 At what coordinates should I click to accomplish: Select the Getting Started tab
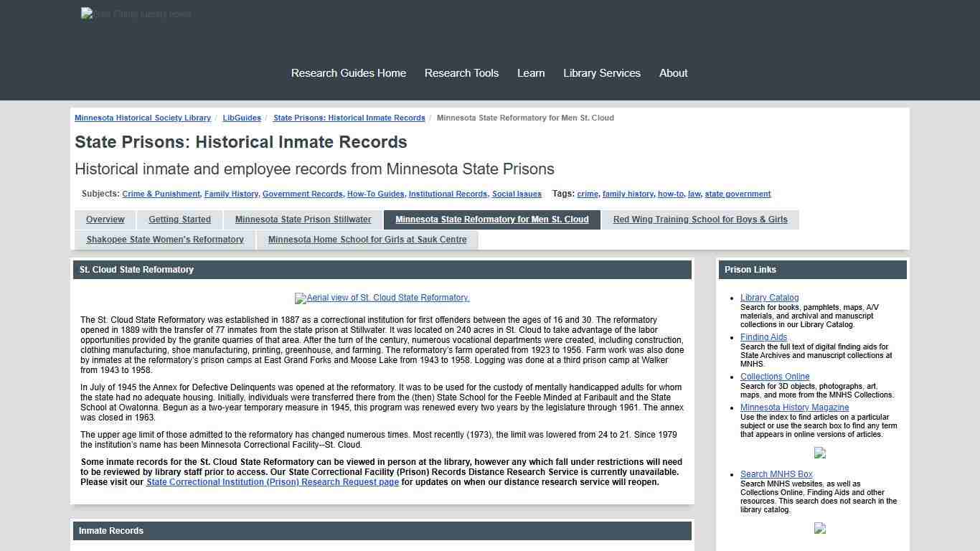(179, 220)
